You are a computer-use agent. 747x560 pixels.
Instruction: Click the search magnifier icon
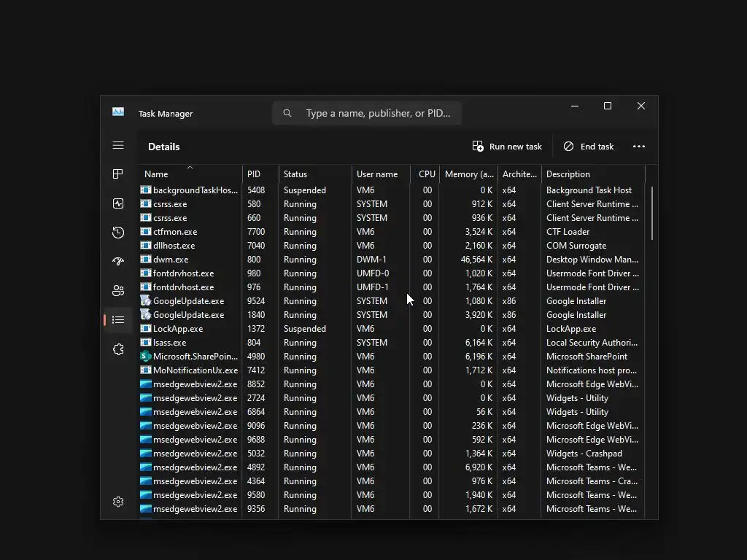pos(287,113)
